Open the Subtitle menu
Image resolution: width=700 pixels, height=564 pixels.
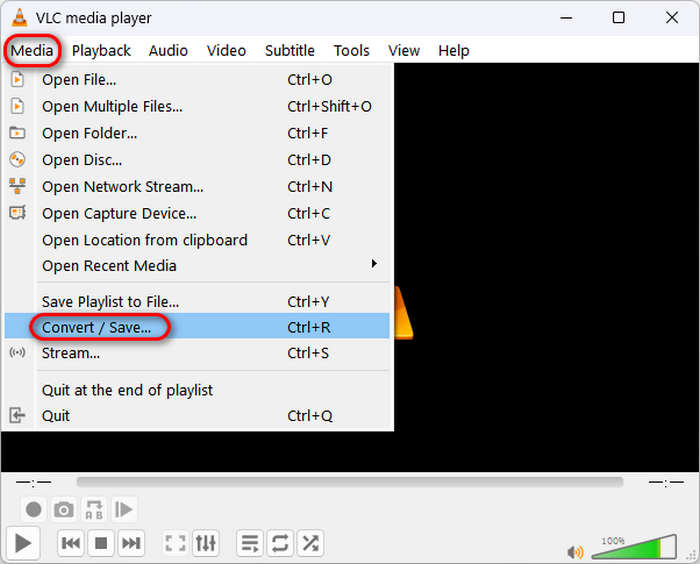[290, 50]
